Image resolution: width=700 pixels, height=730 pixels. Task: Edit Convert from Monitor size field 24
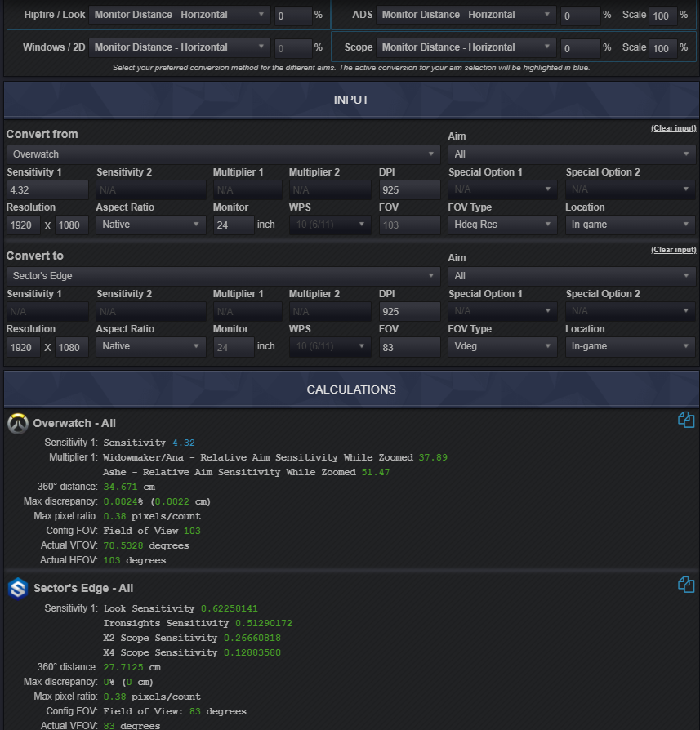coord(234,225)
